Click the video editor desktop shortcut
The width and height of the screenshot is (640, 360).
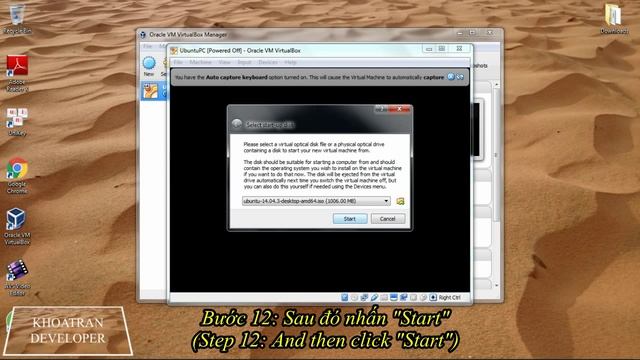(x=17, y=278)
